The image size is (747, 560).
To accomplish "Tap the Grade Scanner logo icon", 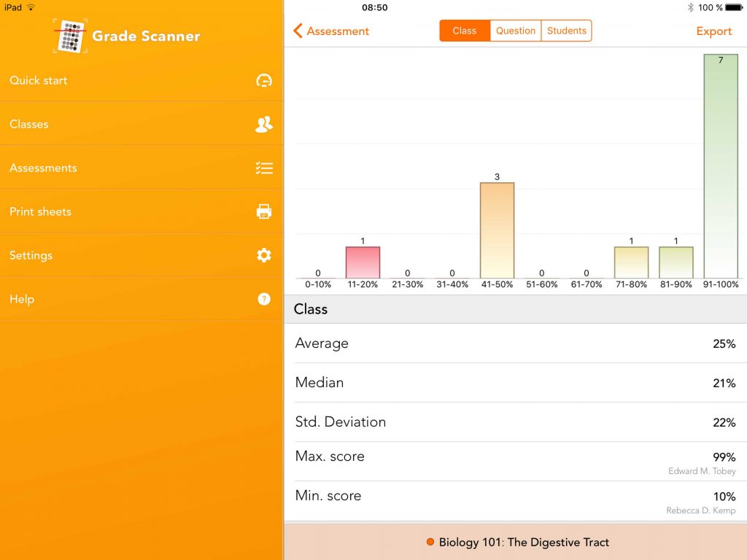I will pyautogui.click(x=70, y=36).
